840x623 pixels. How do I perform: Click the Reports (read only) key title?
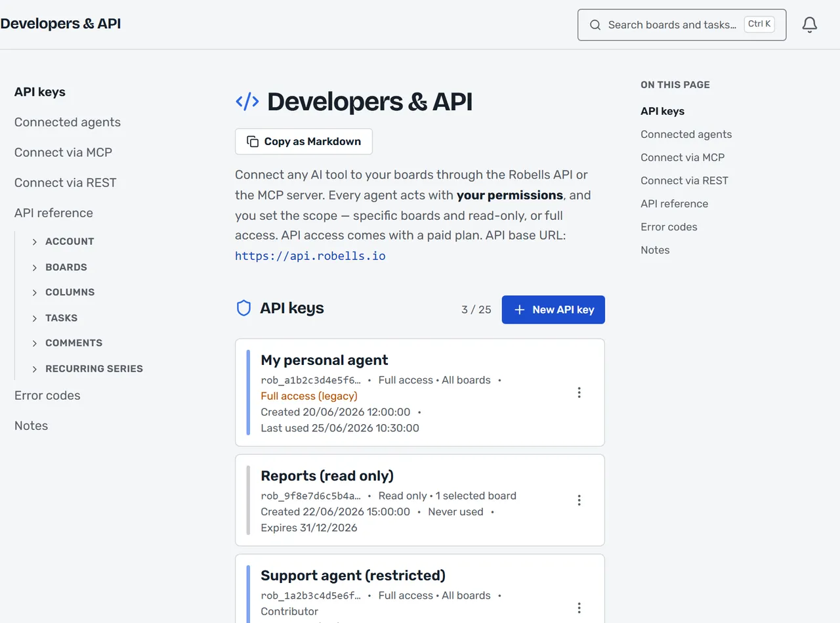coord(327,475)
